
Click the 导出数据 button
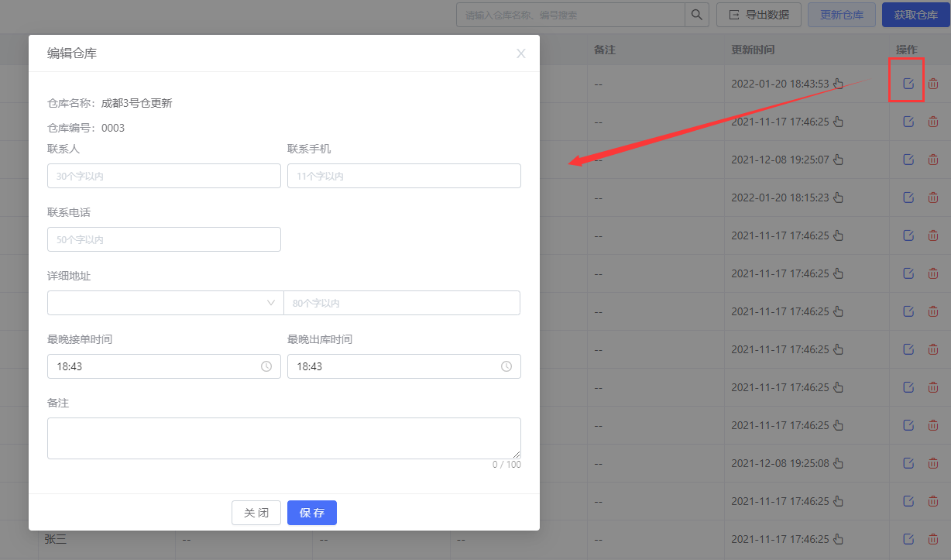759,15
